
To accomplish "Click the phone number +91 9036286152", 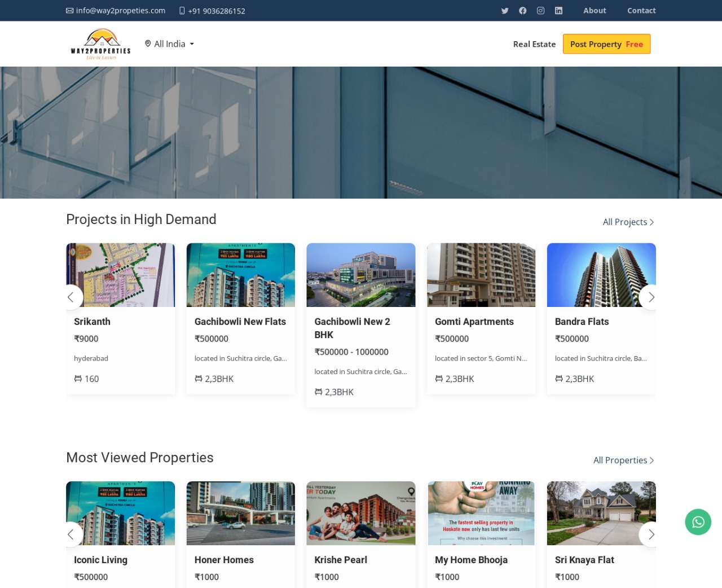I will point(217,11).
